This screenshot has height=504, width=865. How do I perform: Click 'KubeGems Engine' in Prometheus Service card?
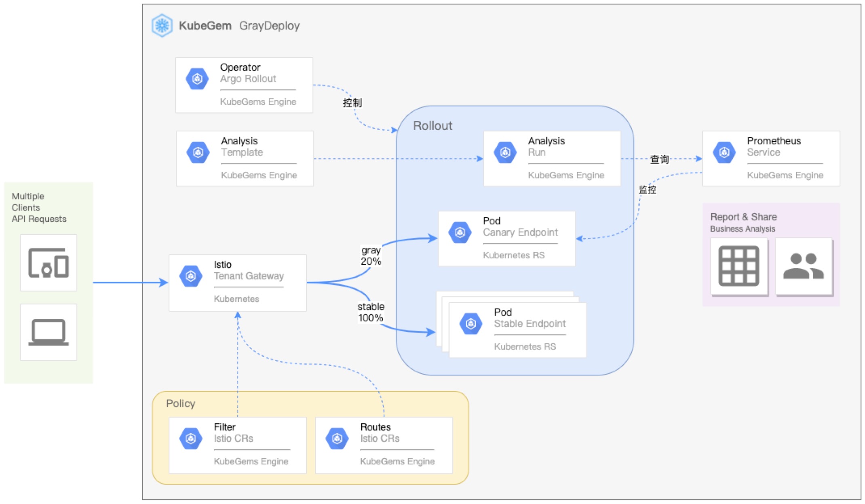tap(785, 175)
